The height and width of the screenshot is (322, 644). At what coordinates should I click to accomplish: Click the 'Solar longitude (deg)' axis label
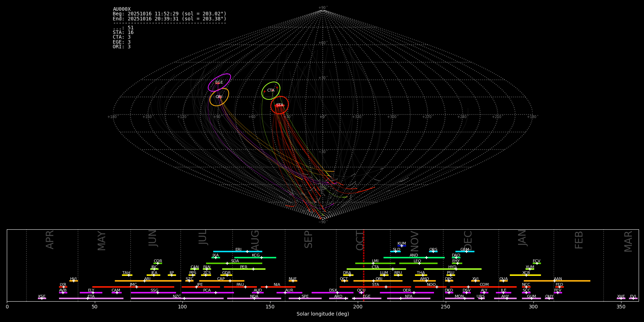[323, 314]
